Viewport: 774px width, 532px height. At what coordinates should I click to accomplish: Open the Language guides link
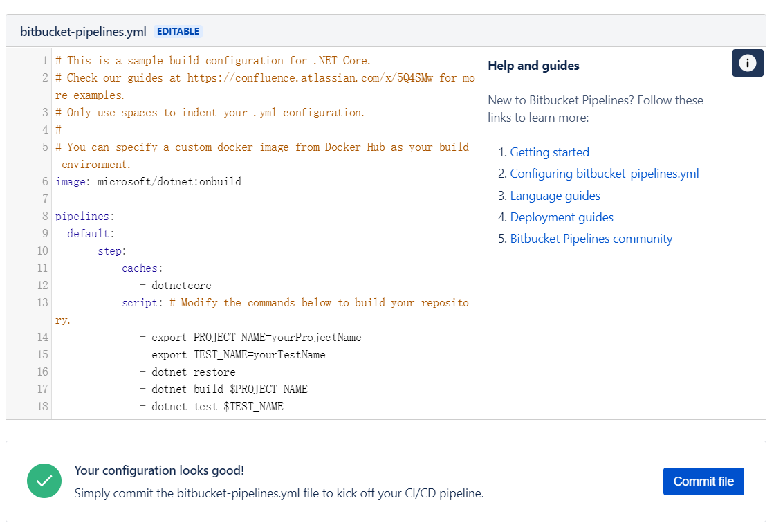click(555, 195)
